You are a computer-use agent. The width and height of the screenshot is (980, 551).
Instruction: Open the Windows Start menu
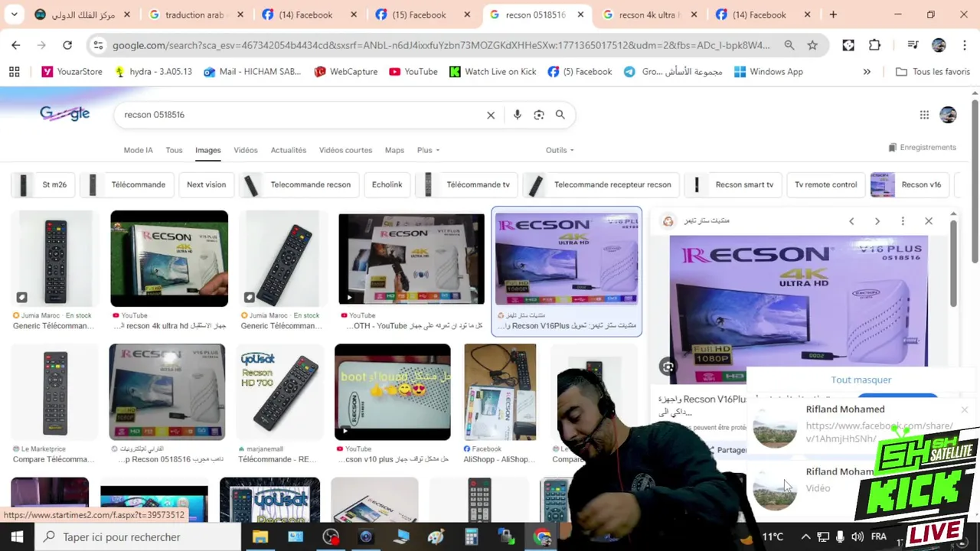pyautogui.click(x=17, y=536)
